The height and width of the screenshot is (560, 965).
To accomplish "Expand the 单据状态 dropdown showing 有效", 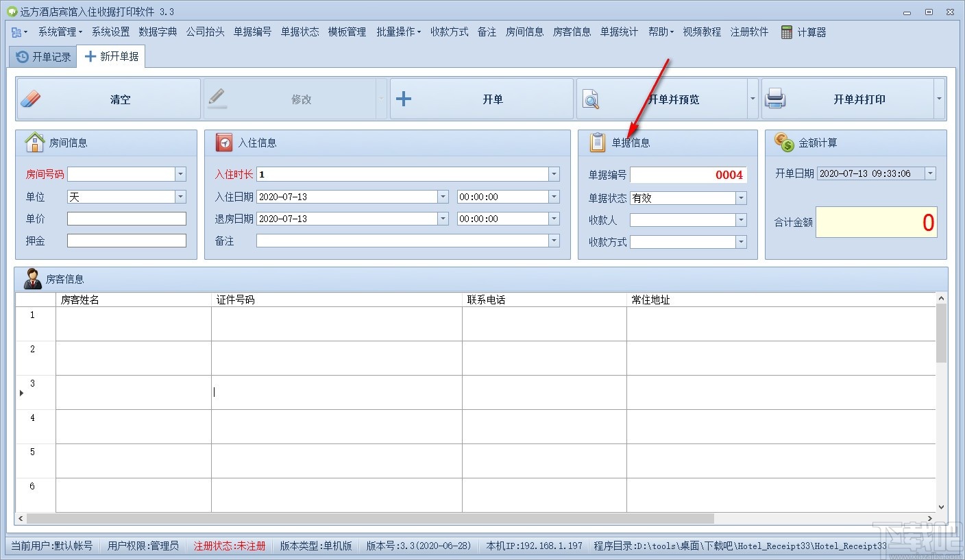I will tap(741, 198).
